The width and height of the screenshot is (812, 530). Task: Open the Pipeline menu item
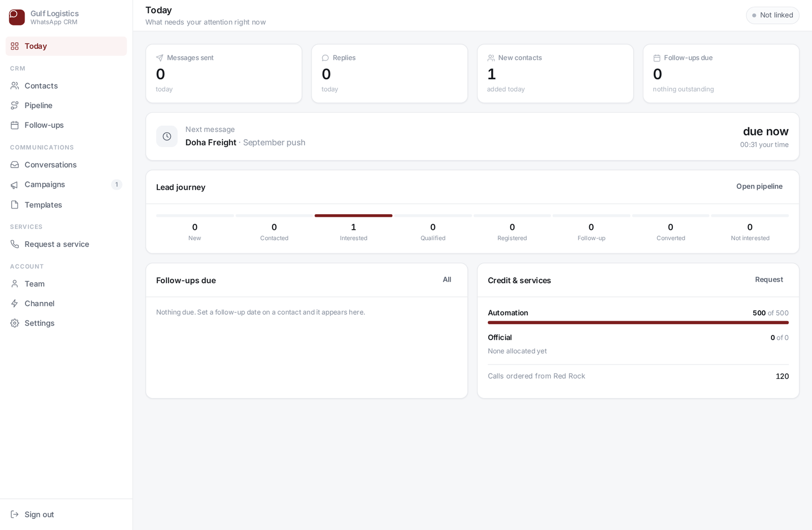66,106
